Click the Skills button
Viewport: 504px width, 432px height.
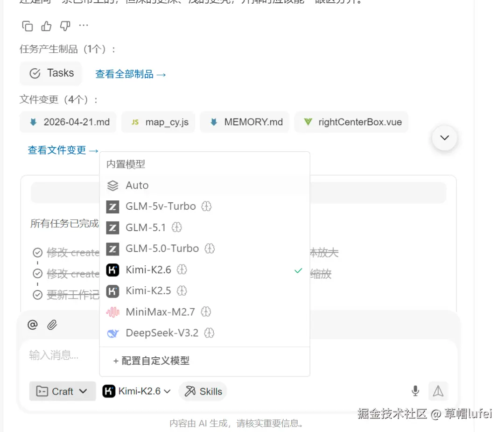[x=203, y=391]
